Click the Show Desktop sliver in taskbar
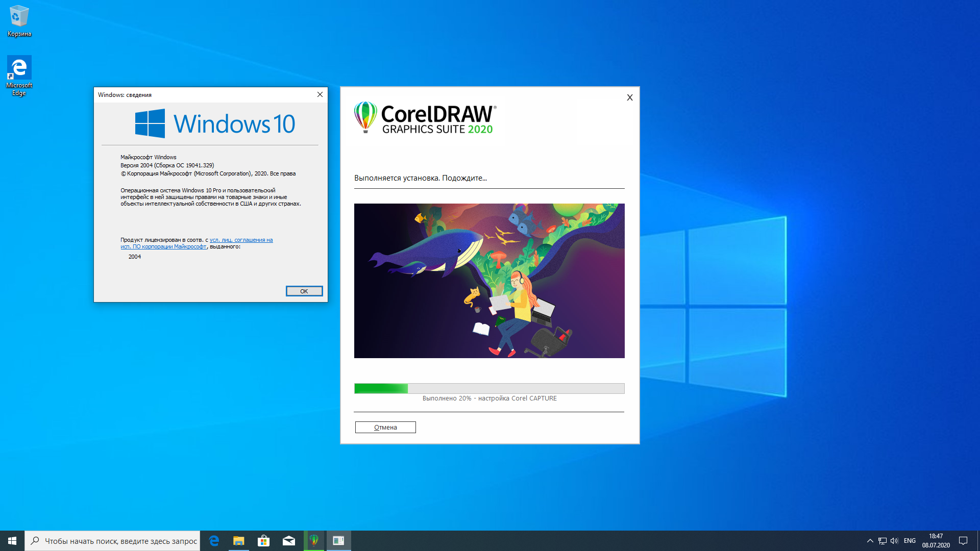980x551 pixels. (978, 541)
